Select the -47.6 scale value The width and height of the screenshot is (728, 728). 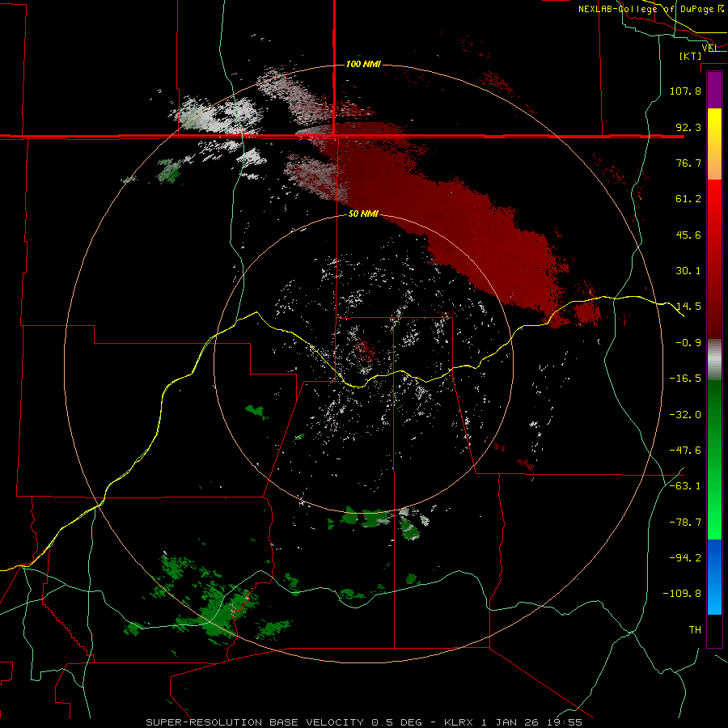(x=685, y=451)
